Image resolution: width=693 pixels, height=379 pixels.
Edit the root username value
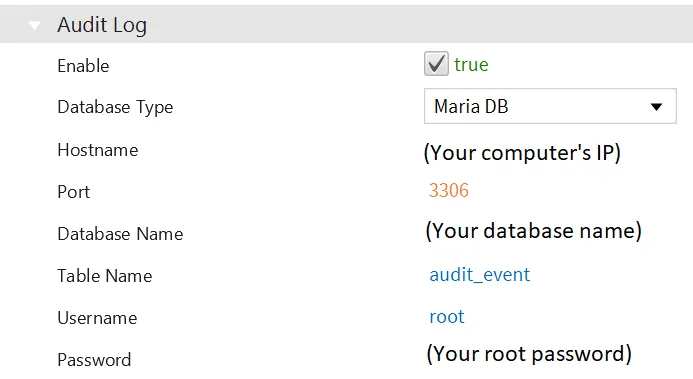447,317
